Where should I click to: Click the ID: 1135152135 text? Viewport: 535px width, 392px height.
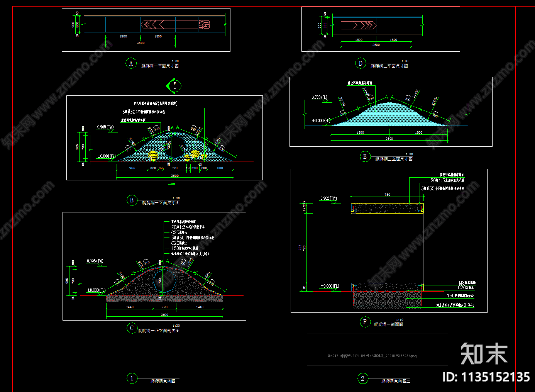(486, 377)
